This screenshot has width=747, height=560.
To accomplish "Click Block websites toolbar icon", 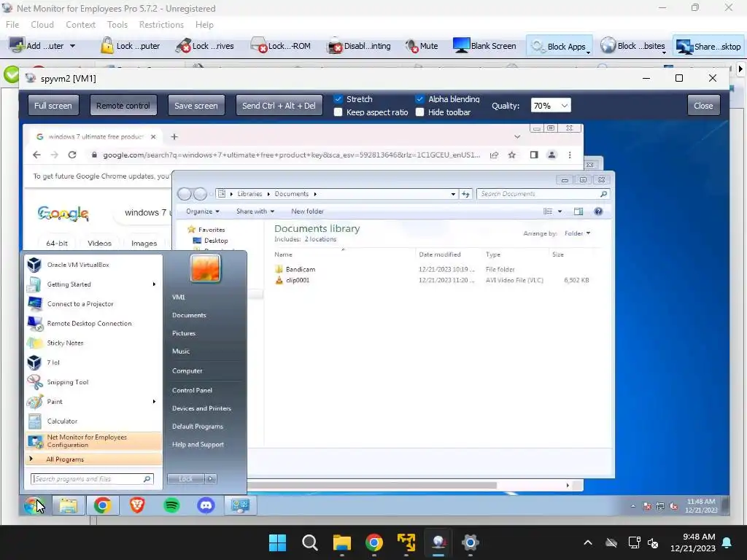I will (608, 46).
